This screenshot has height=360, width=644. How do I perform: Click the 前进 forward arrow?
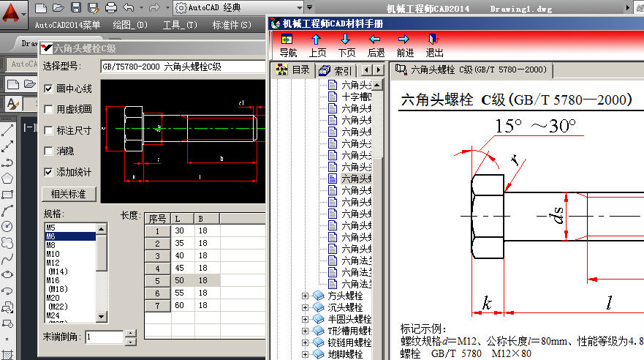click(x=405, y=45)
